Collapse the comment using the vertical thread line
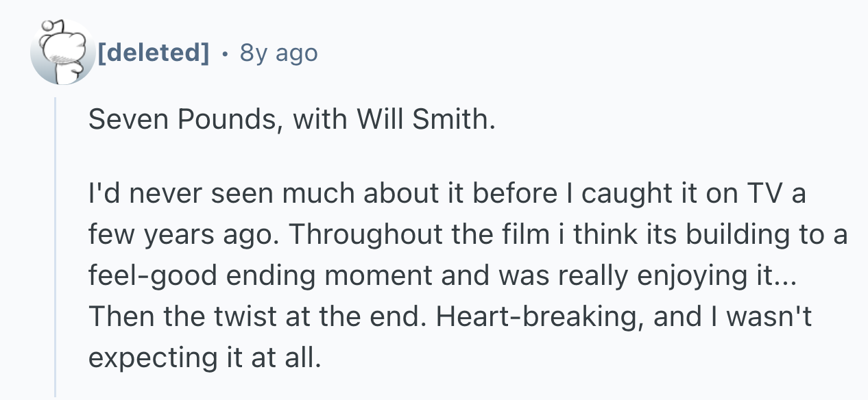The image size is (868, 400). pyautogui.click(x=56, y=247)
